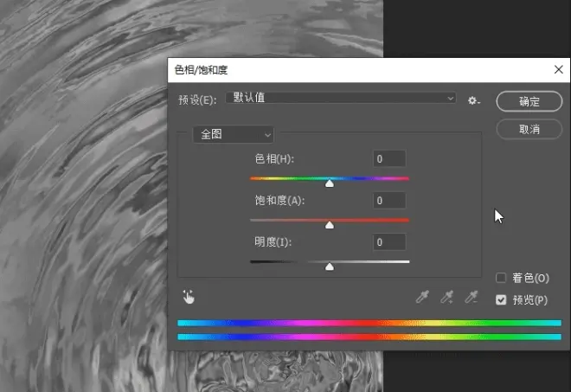Open the preset options gear menu
Screen dimensions: 571x392
coord(473,100)
